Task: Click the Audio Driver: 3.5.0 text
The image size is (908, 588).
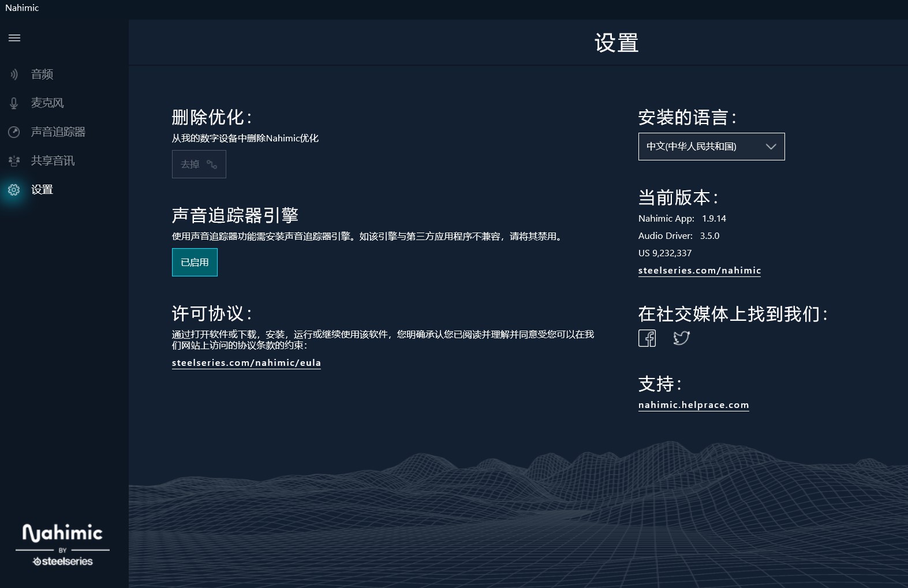Action: pyautogui.click(x=679, y=236)
